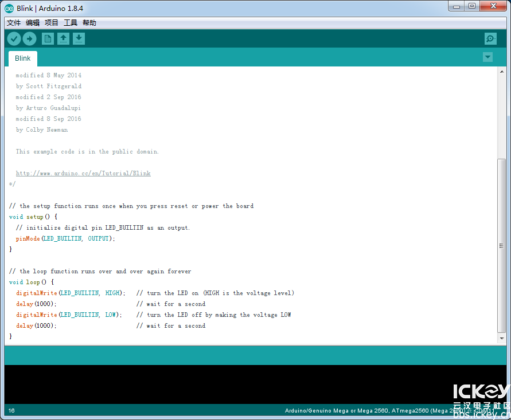This screenshot has height=420, width=511.
Task: Open the 项目 menu
Action: coord(52,23)
